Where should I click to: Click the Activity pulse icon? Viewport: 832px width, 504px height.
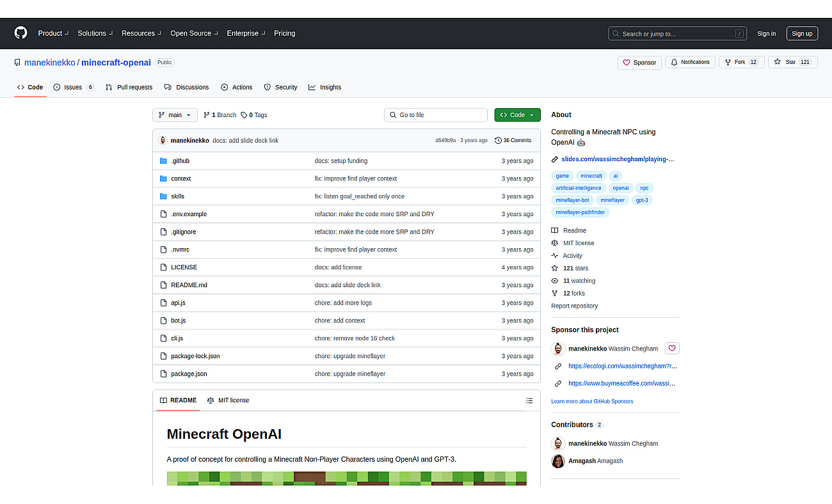[555, 256]
